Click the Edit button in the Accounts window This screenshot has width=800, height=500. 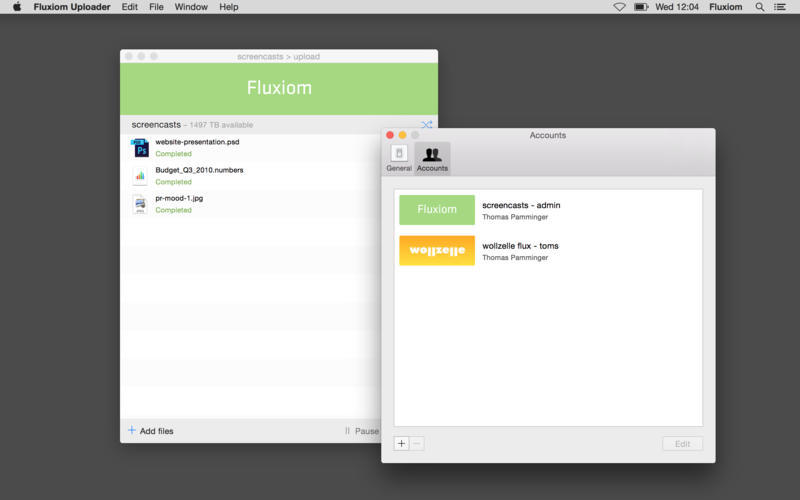682,444
